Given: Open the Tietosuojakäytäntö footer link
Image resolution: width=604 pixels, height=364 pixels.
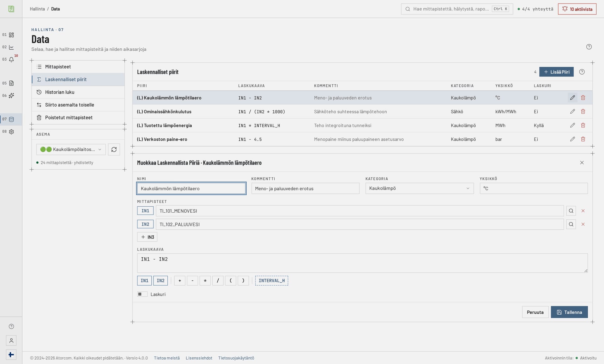Looking at the screenshot, I should point(236,358).
